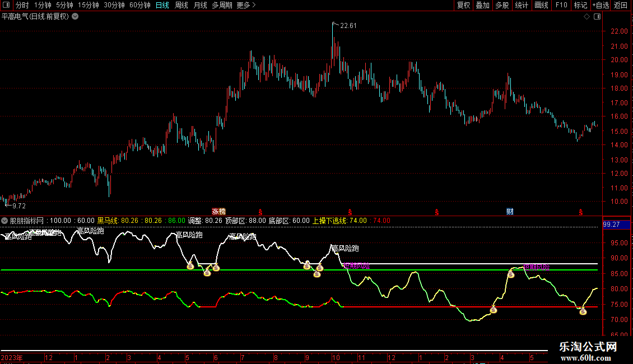The image size is (633, 364).
Task: Select the 5分钟 period
Action: (64, 5)
